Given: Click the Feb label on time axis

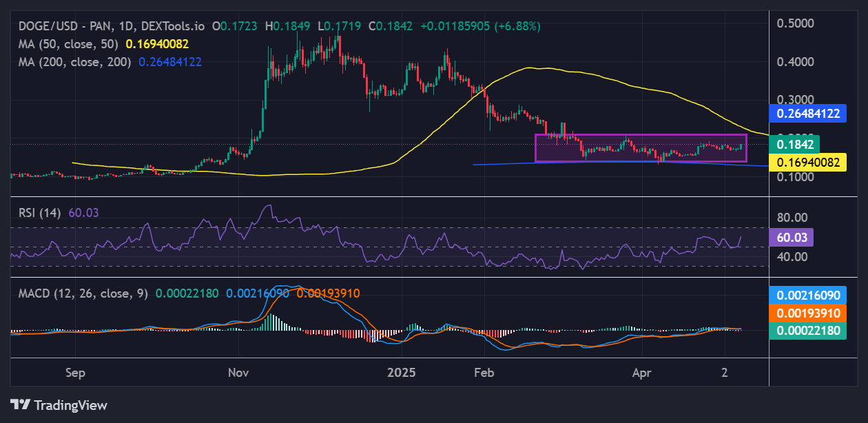Looking at the screenshot, I should 484,373.
